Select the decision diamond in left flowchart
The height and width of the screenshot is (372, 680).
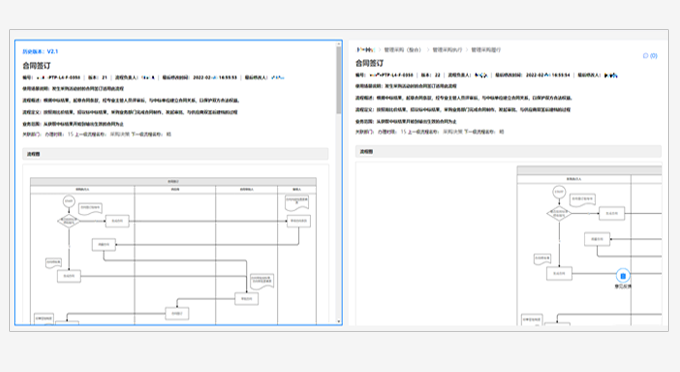click(69, 221)
